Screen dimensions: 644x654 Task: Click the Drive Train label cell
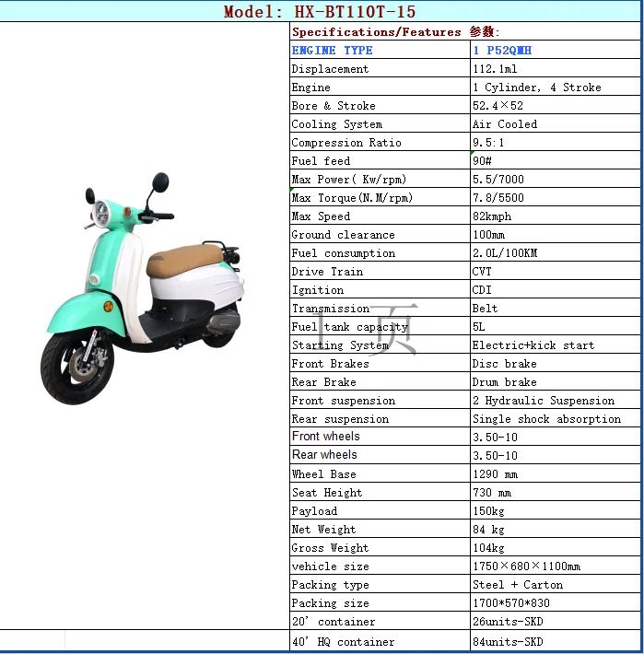(380, 271)
